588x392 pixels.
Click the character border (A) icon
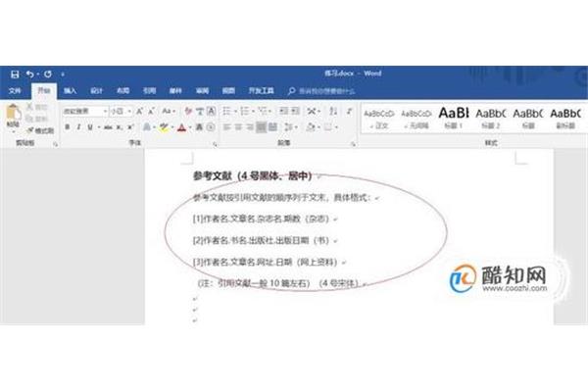(x=211, y=111)
